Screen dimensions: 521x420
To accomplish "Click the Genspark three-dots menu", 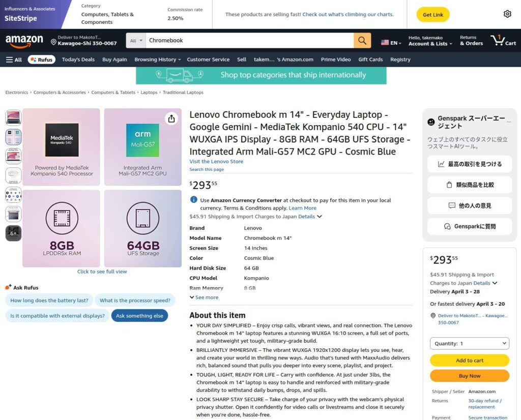I will [509, 122].
